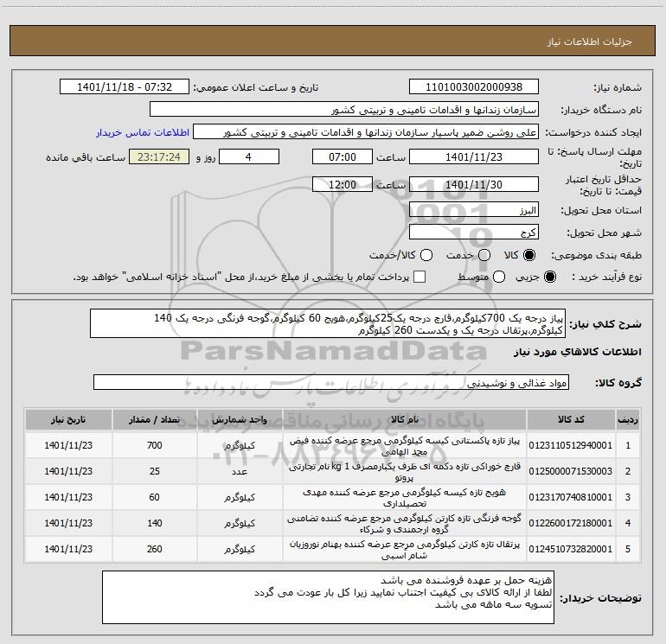The image size is (666, 644).
Task: Click the هویج تازه کیسه product name
Action: pyautogui.click(x=405, y=498)
